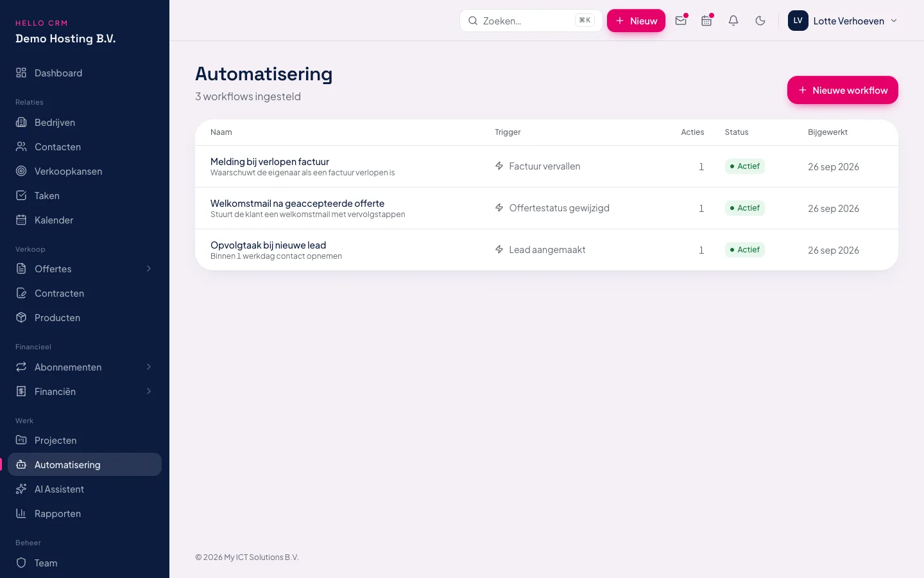This screenshot has width=924, height=578.
Task: Expand the Offertes submenu chevron
Action: [x=149, y=268]
